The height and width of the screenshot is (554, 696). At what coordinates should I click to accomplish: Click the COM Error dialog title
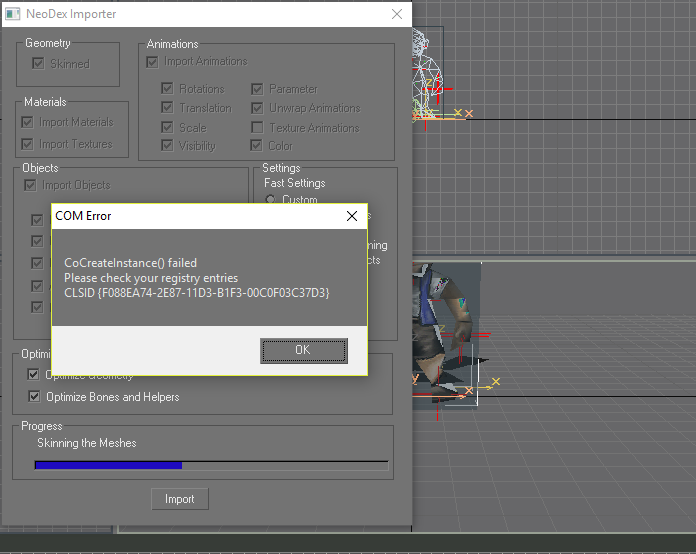(x=83, y=216)
